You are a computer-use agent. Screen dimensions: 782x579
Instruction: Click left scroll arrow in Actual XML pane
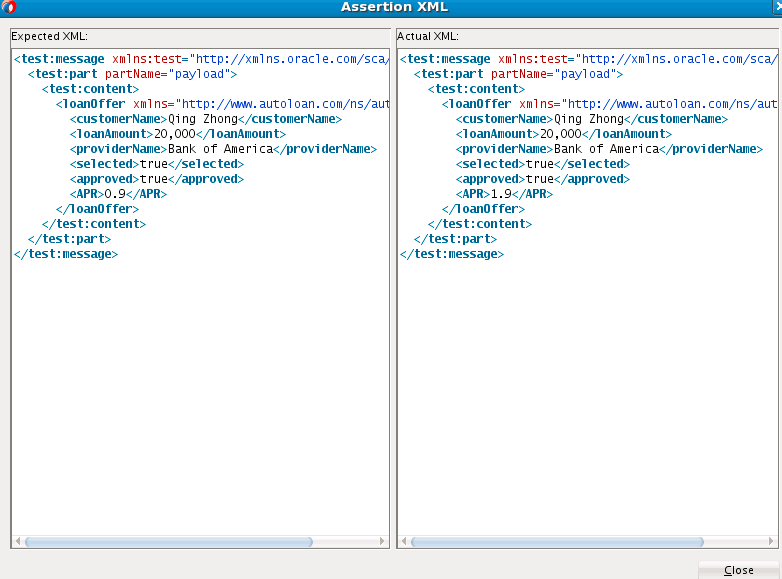(x=404, y=541)
